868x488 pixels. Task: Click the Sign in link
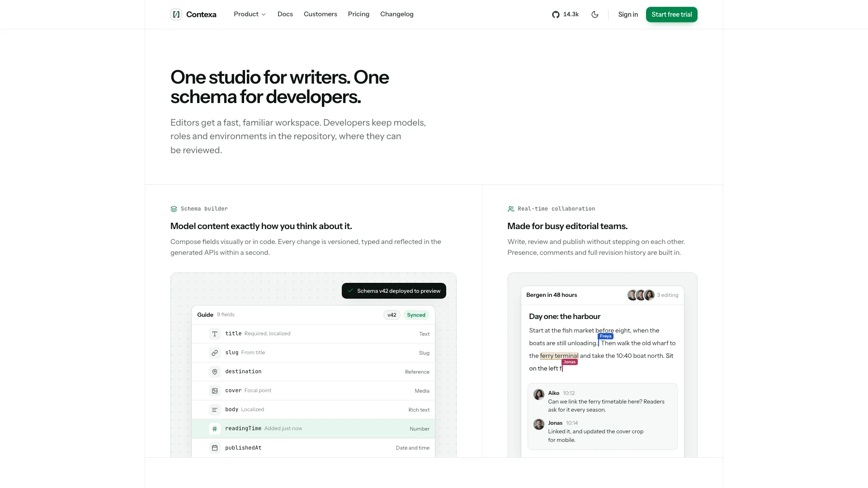click(628, 14)
